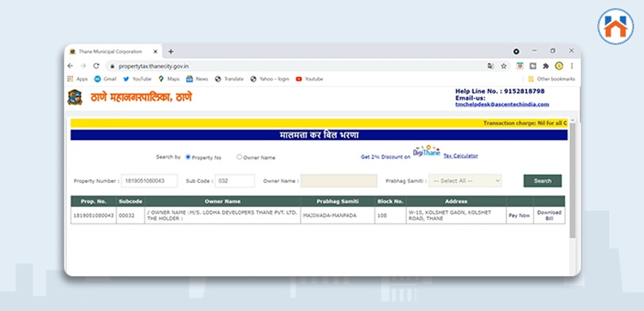The height and width of the screenshot is (311, 644).
Task: Click the helpdesk email link
Action: point(502,104)
